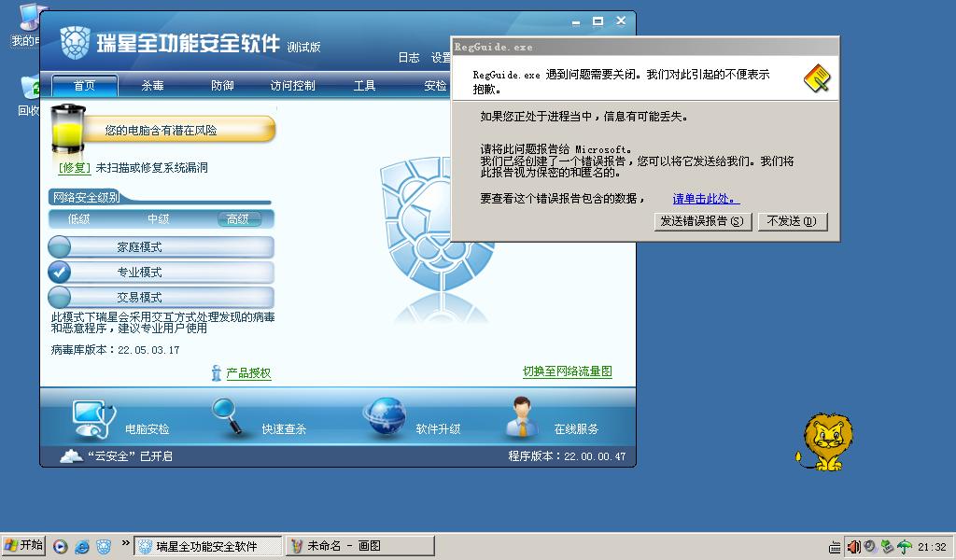Start 软件升级 globe update icon

pos(385,417)
